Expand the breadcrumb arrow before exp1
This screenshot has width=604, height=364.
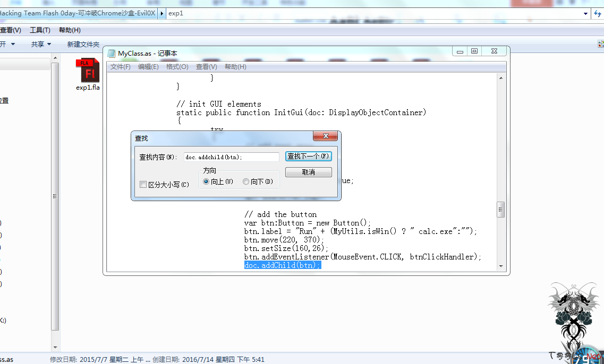162,13
